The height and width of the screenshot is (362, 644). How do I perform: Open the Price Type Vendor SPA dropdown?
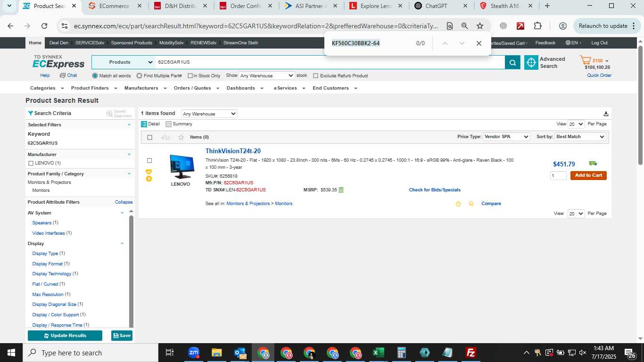(x=506, y=137)
